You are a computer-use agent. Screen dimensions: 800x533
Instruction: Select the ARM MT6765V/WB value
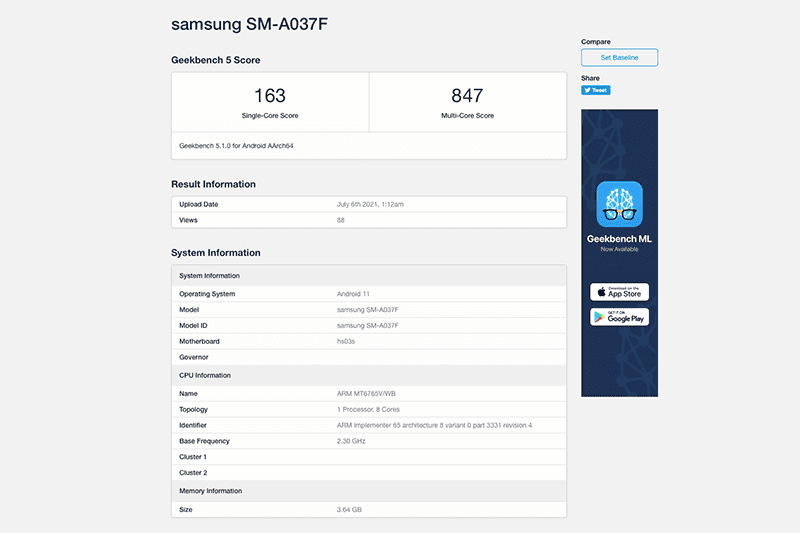366,394
